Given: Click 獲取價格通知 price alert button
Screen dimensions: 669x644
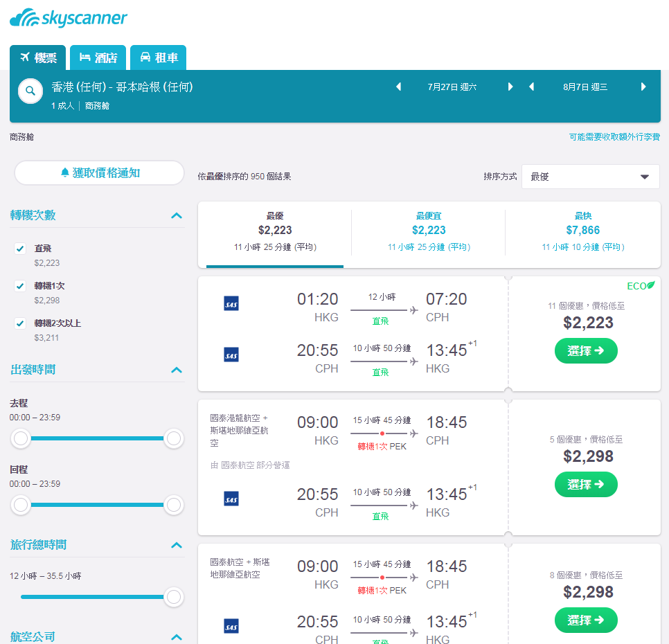Looking at the screenshot, I should click(100, 172).
